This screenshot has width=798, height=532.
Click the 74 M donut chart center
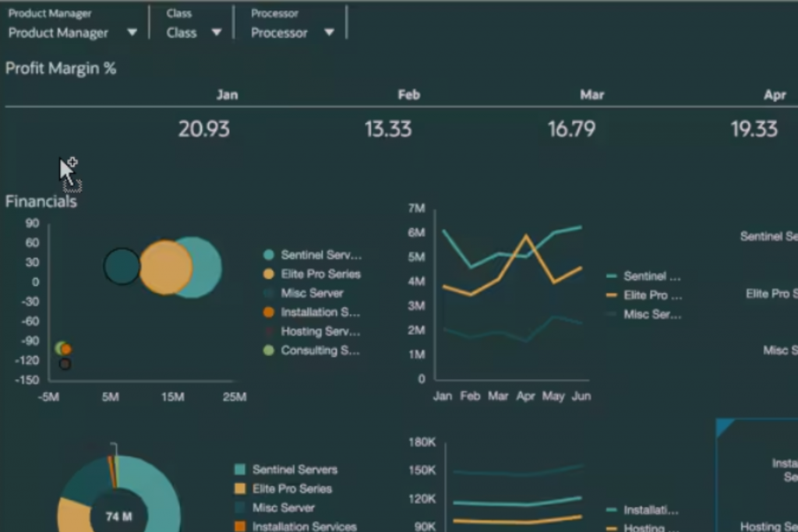118,516
